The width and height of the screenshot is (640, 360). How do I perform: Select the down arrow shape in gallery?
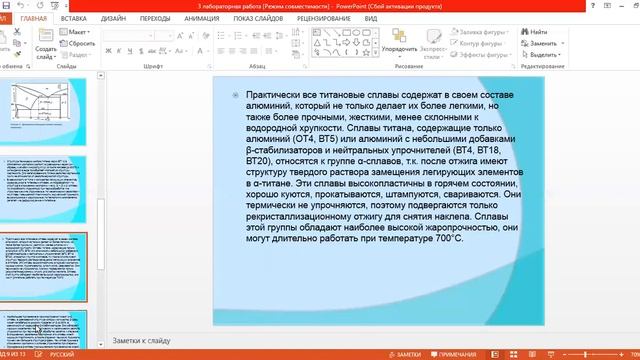pos(356,42)
